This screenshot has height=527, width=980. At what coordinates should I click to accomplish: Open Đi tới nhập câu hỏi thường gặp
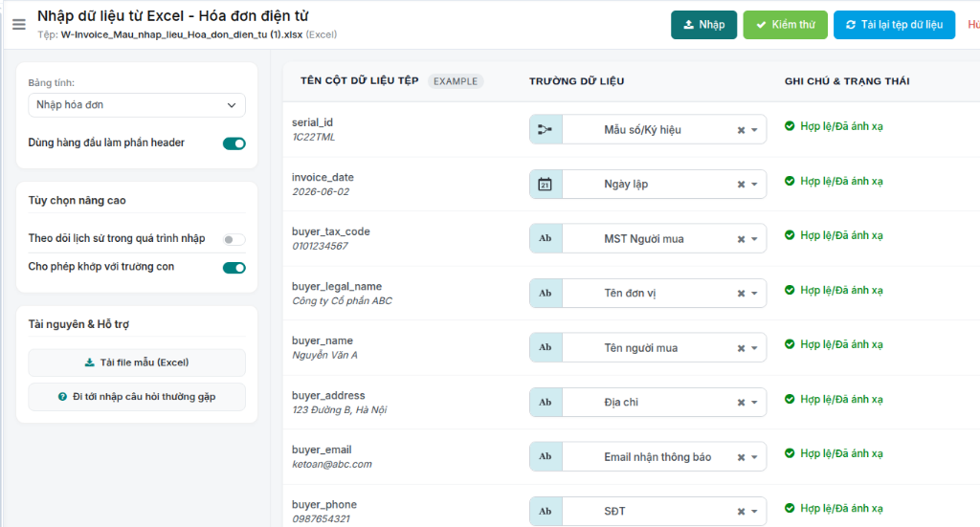pos(137,397)
